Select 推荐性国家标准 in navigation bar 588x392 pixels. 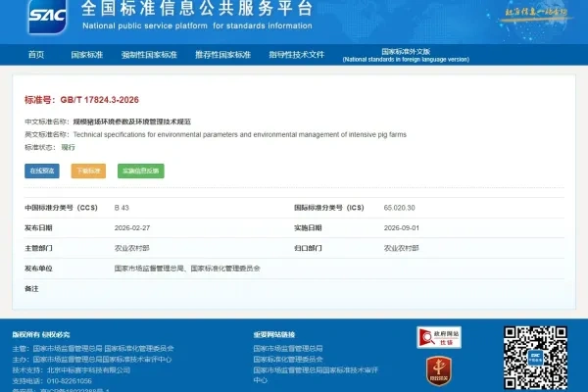pos(223,55)
